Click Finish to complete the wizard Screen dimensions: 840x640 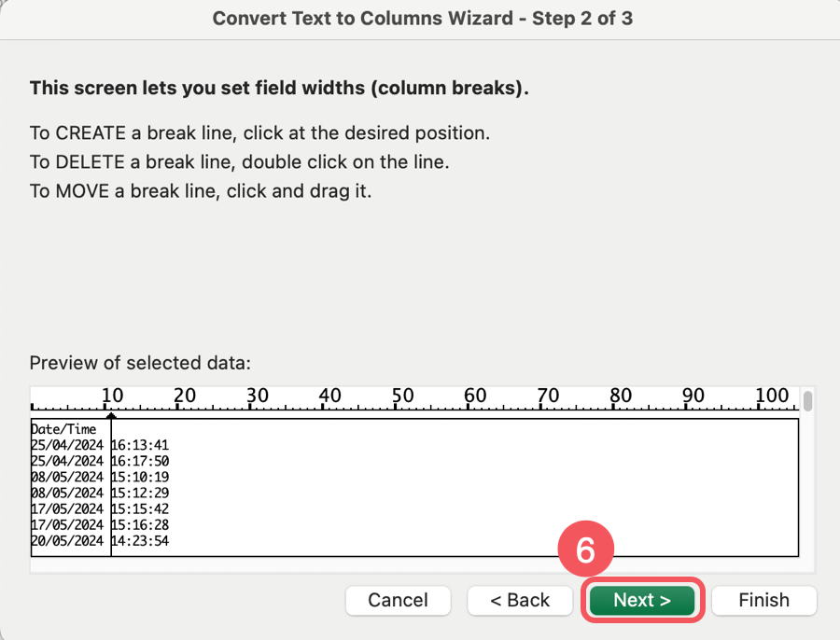coord(763,600)
